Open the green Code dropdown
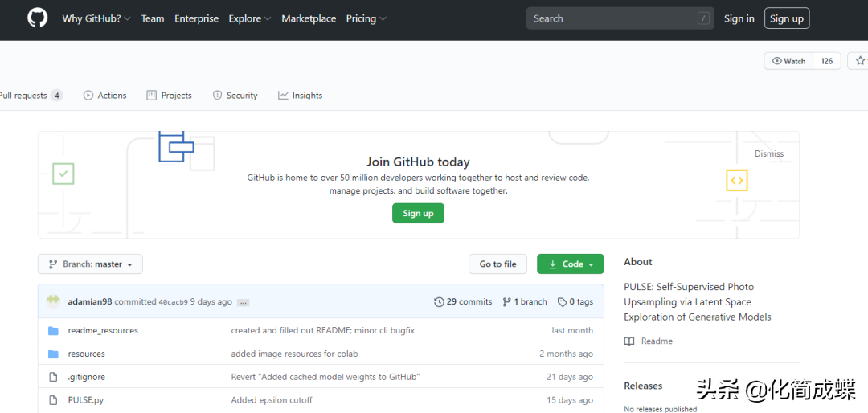 570,264
